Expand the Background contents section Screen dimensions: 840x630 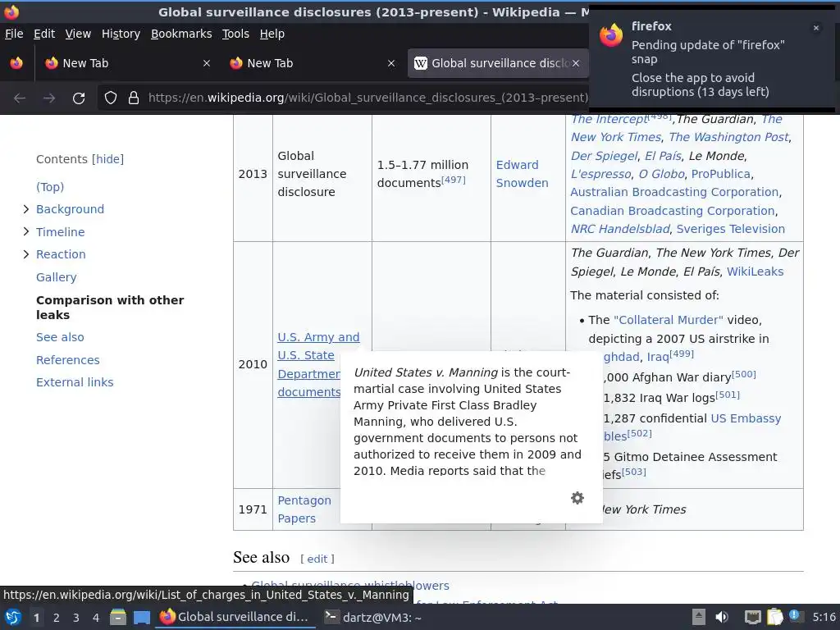point(25,209)
